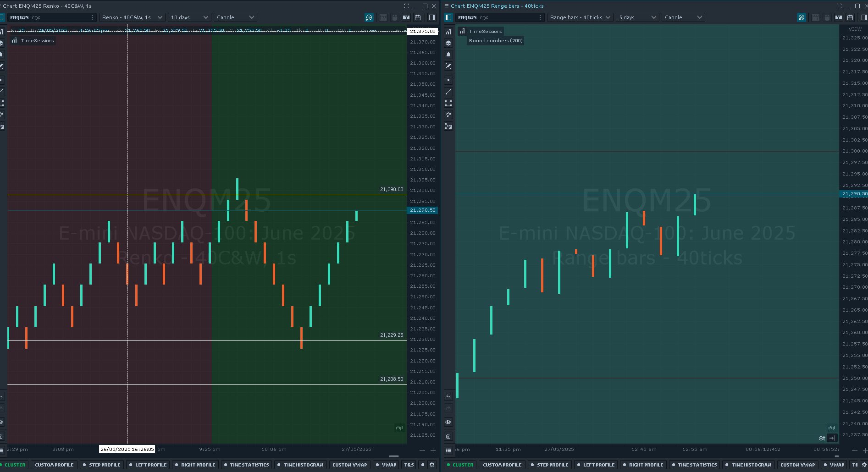Screen dimensions: 868x472
Task: Open Renko - 40C&W, 1s chart type dropdown
Action: coord(132,17)
